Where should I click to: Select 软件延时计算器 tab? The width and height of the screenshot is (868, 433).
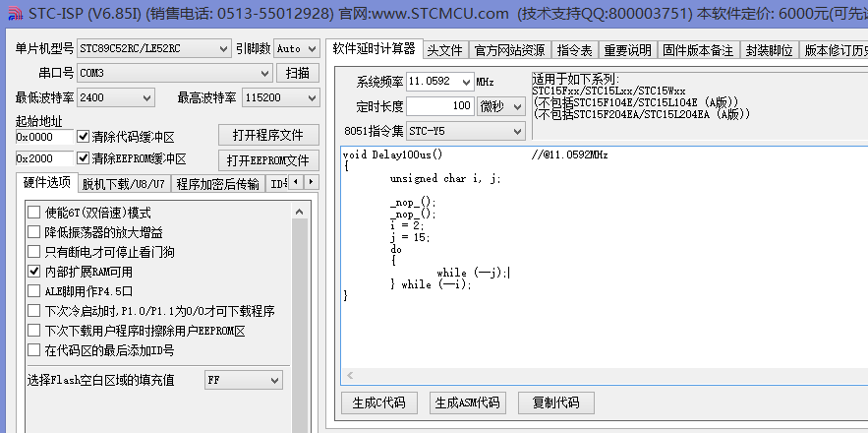[374, 49]
